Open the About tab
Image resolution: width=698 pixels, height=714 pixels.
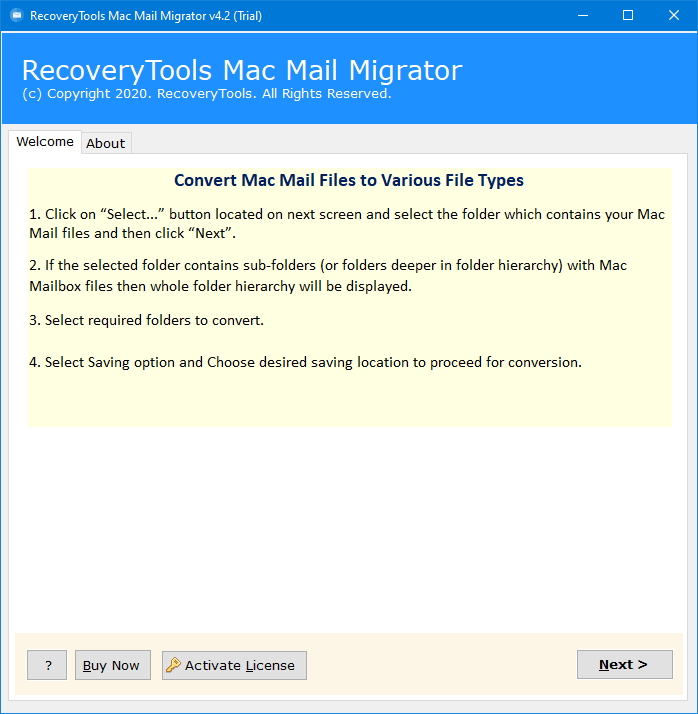coord(106,143)
